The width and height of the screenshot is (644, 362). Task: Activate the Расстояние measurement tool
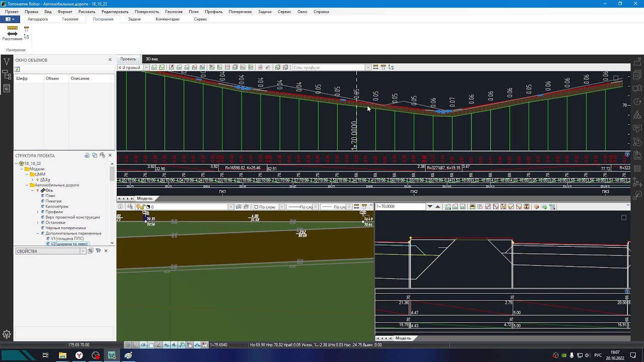coord(12,34)
